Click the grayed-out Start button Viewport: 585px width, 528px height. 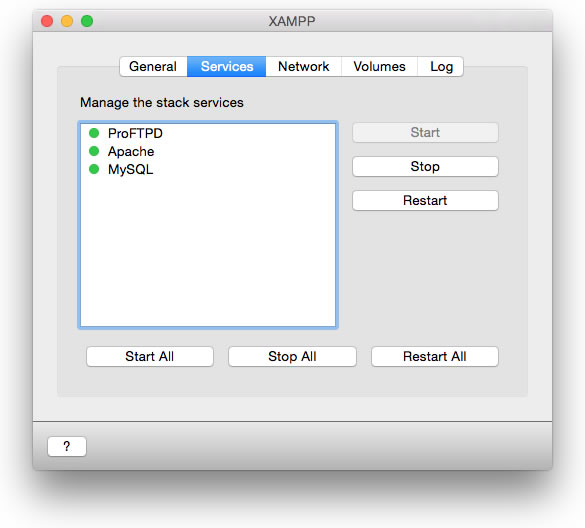coord(425,132)
